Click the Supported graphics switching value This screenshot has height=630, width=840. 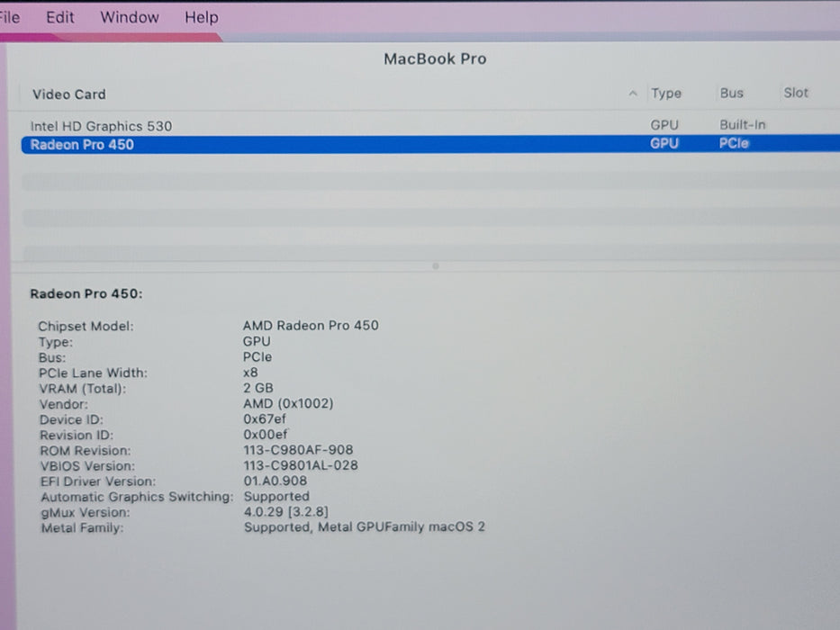[276, 497]
